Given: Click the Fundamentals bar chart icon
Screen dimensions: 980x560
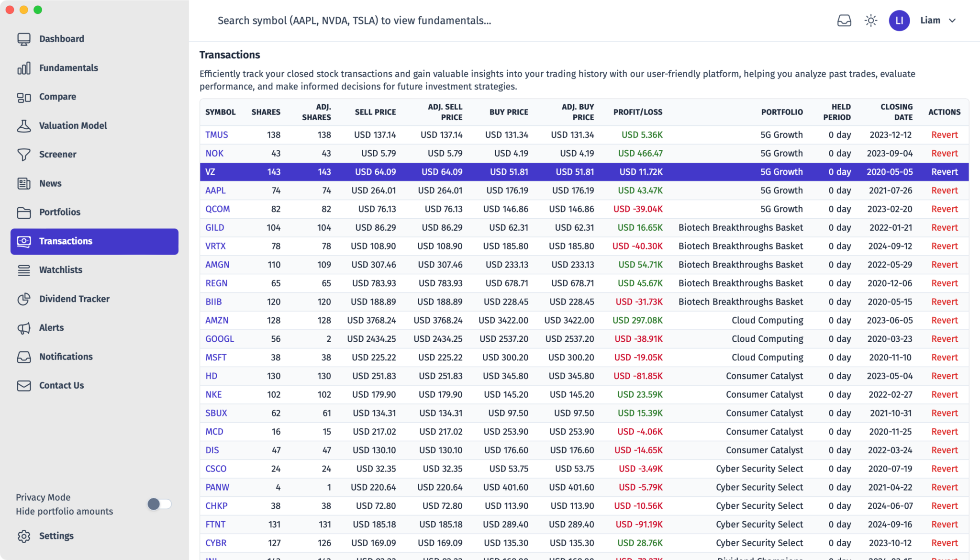Looking at the screenshot, I should click(x=24, y=68).
